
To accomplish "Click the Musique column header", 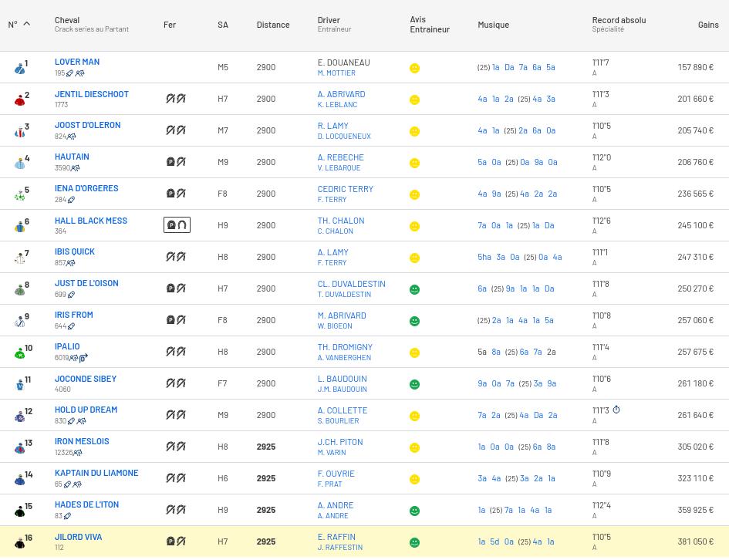I will pos(493,25).
